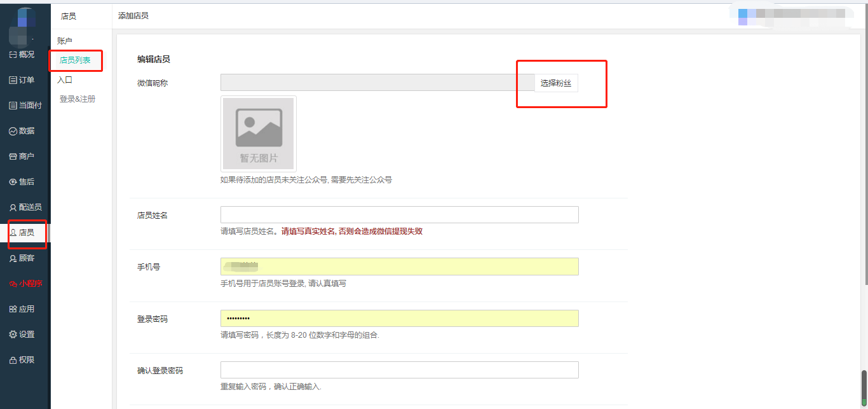Click the blurred user account area top-right

pyautogui.click(x=791, y=17)
